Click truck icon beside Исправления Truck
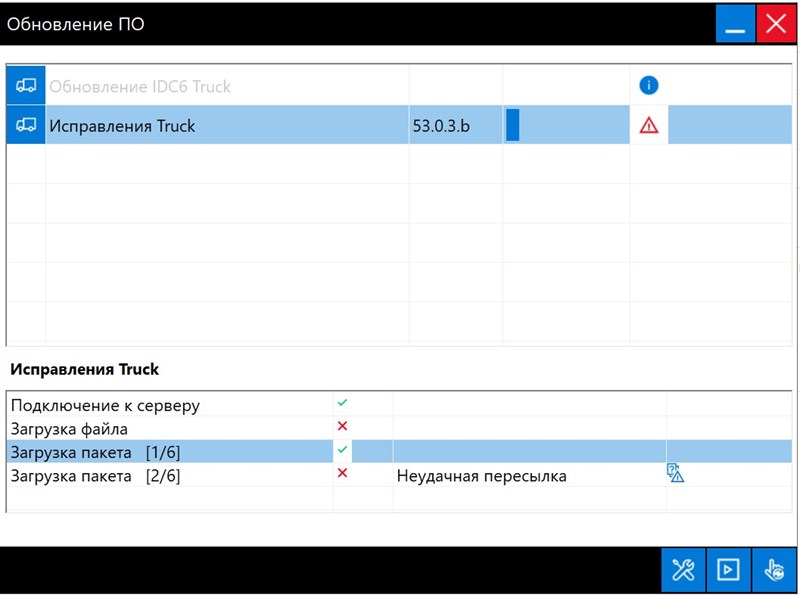The image size is (800, 595). (26, 126)
